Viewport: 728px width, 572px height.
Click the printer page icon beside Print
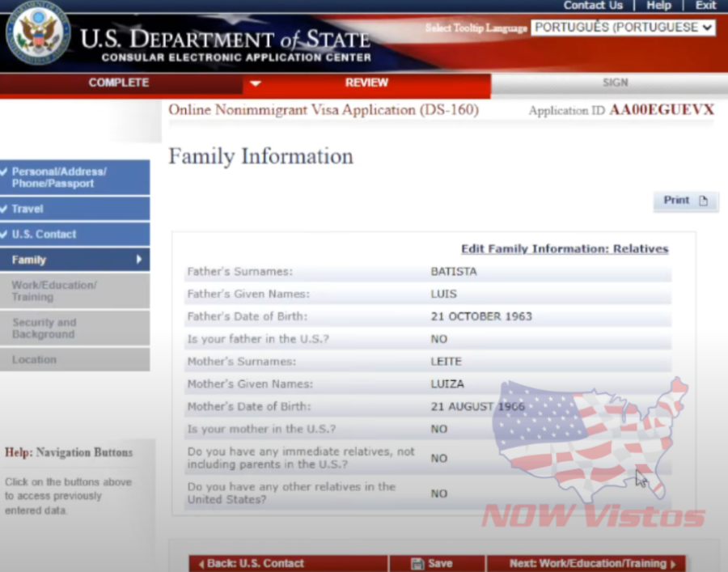pos(703,201)
